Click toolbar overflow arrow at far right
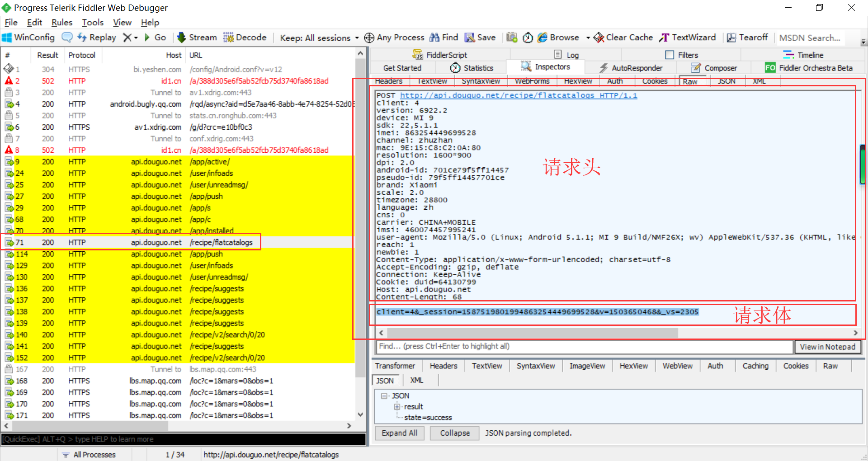This screenshot has width=868, height=461. pos(863,42)
